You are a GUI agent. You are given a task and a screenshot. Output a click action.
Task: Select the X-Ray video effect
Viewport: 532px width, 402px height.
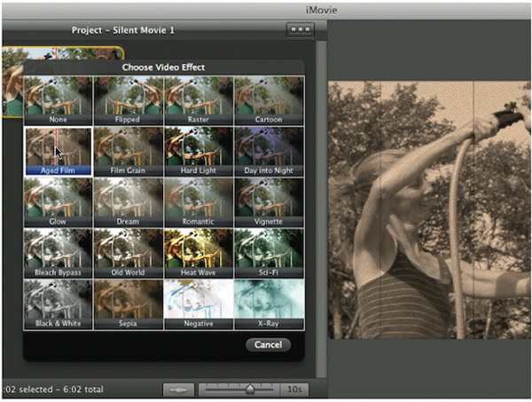coord(269,304)
